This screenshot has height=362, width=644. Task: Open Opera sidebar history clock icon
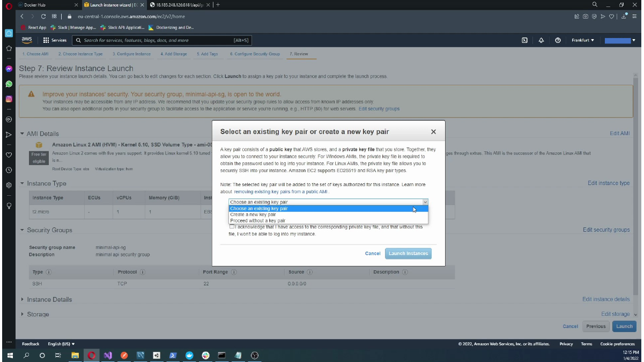tap(9, 170)
